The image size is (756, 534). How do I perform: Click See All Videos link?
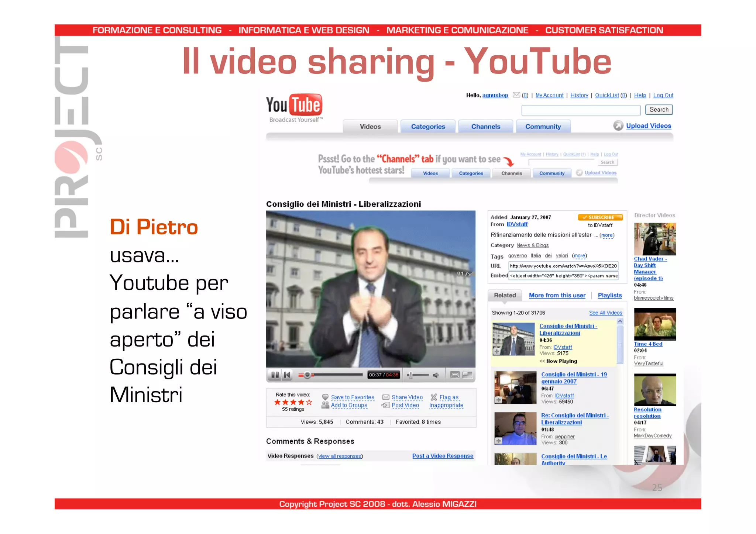[x=605, y=313]
